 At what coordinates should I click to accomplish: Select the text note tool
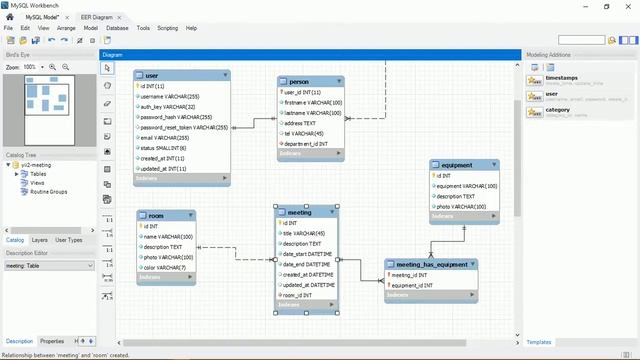[107, 136]
